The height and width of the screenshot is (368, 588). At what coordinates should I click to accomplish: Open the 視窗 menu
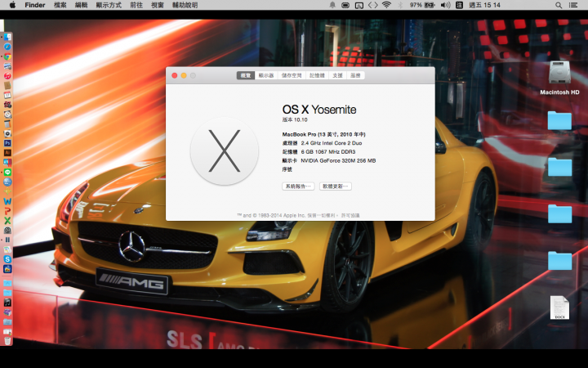click(x=157, y=5)
